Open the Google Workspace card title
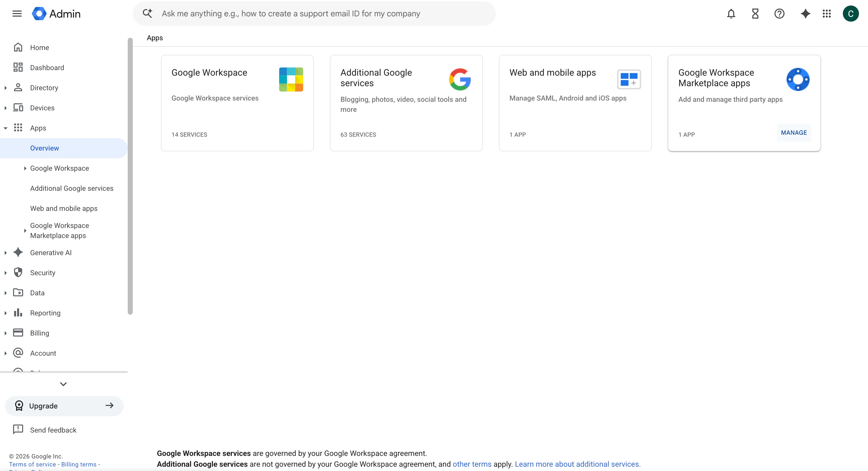 coord(209,72)
